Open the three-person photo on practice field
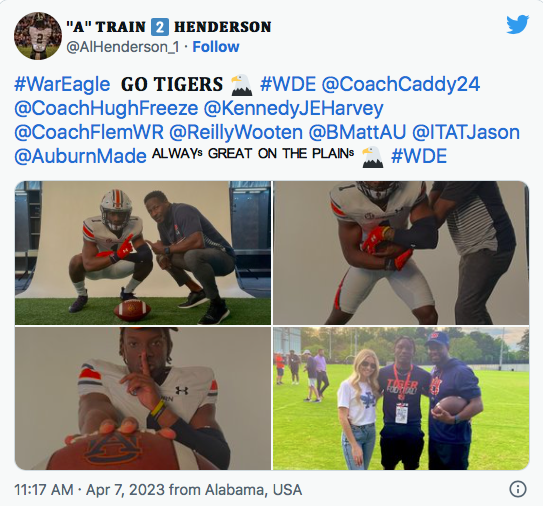 pos(401,398)
